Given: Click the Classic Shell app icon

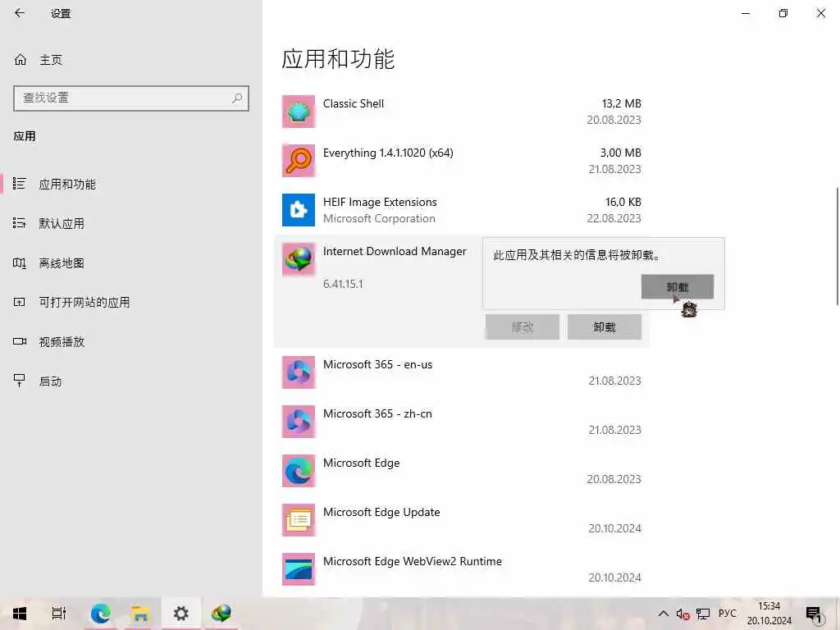Looking at the screenshot, I should point(299,112).
